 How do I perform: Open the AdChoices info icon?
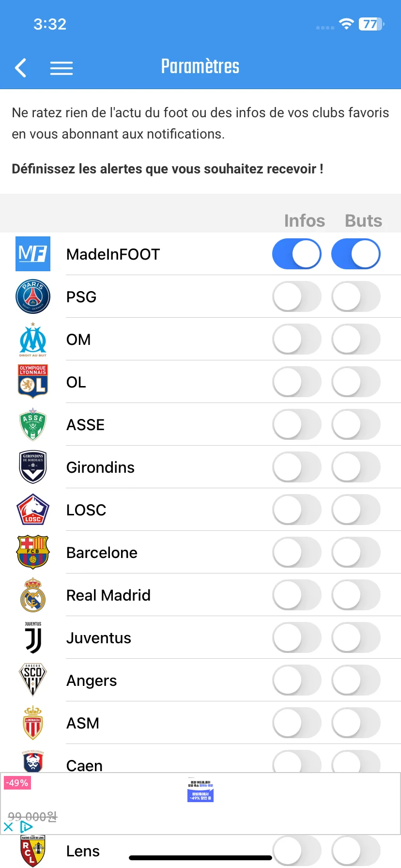tap(26, 827)
